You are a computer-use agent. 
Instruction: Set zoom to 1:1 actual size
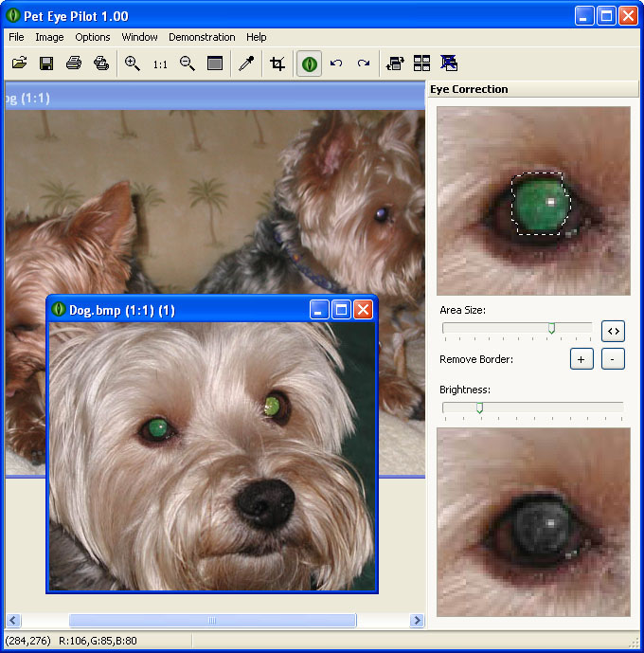(x=160, y=64)
